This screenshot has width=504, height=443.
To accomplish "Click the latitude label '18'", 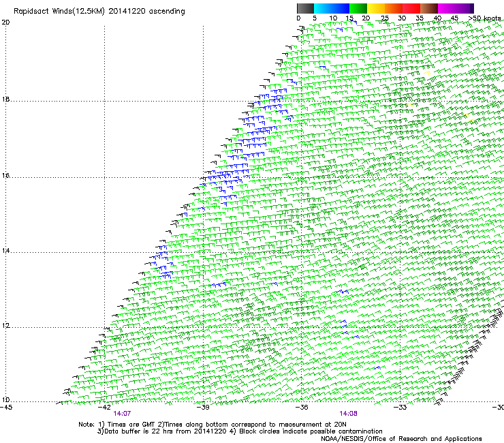I will [x=5, y=99].
